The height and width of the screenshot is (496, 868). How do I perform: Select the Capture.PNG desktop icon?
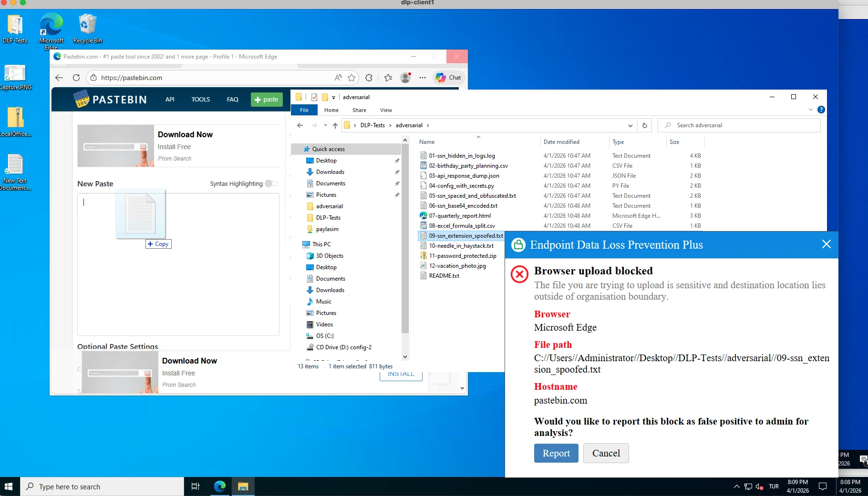(x=15, y=77)
